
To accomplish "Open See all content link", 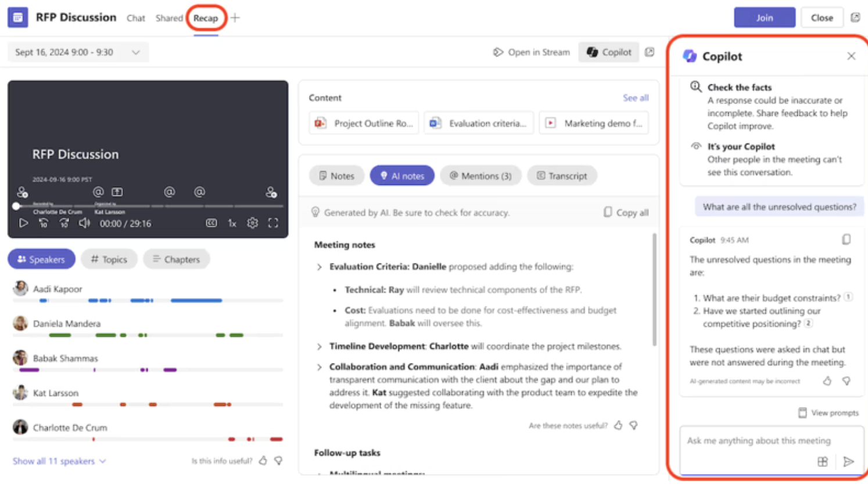I will tap(635, 98).
